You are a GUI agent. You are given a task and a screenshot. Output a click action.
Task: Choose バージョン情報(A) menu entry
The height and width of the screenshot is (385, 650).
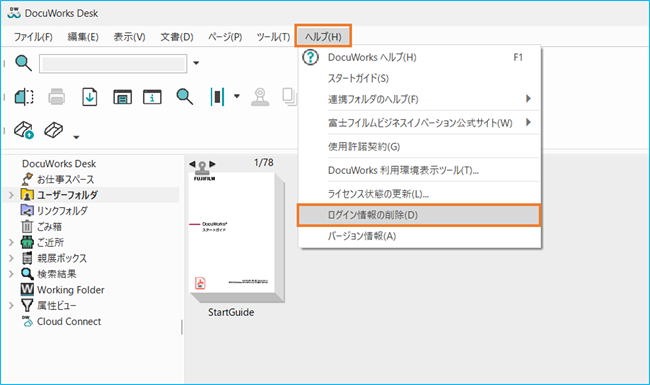point(420,236)
